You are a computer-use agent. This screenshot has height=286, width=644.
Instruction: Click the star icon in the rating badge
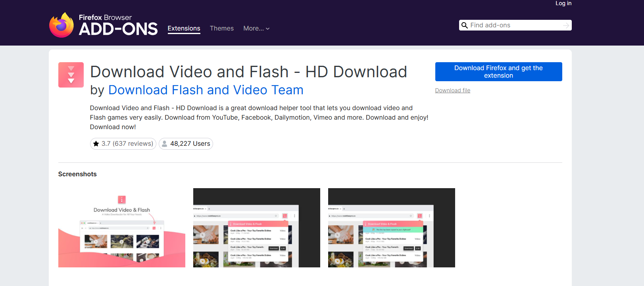[96, 144]
